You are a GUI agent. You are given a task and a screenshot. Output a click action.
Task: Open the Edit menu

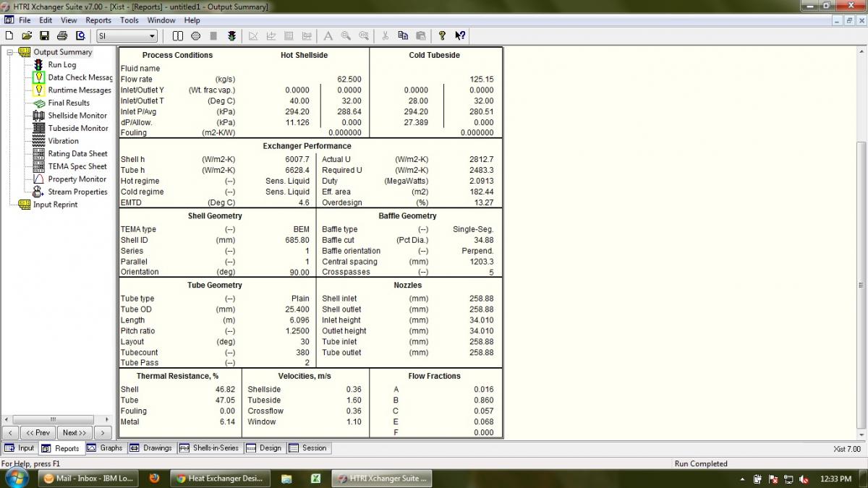[46, 20]
